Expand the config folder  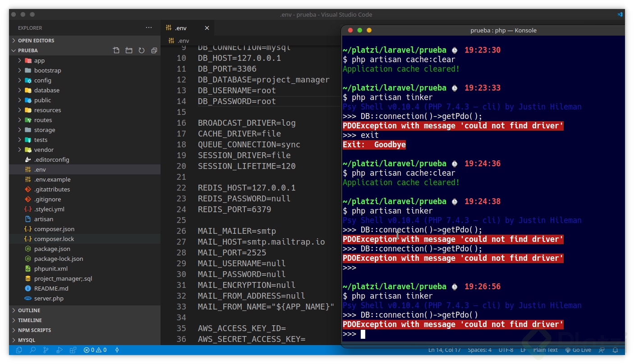pyautogui.click(x=85, y=80)
